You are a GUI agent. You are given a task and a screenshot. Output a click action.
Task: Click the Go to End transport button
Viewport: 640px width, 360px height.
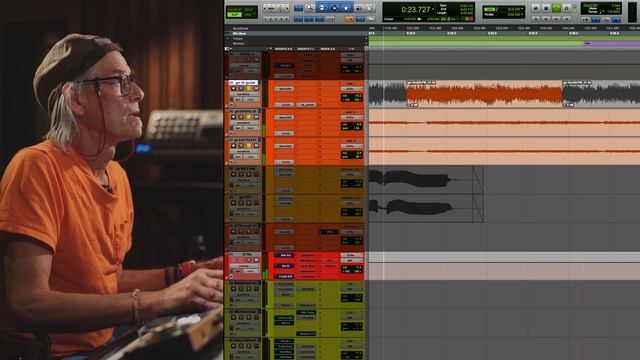[567, 19]
